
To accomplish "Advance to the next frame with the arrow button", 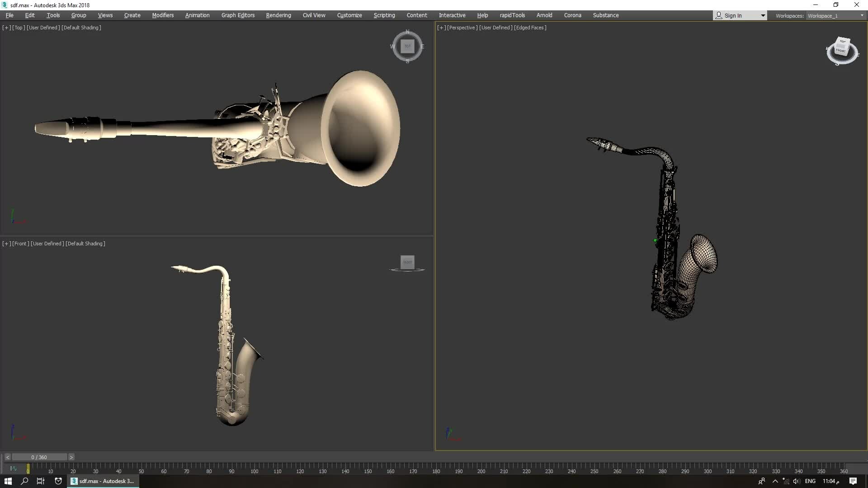I will click(x=71, y=457).
